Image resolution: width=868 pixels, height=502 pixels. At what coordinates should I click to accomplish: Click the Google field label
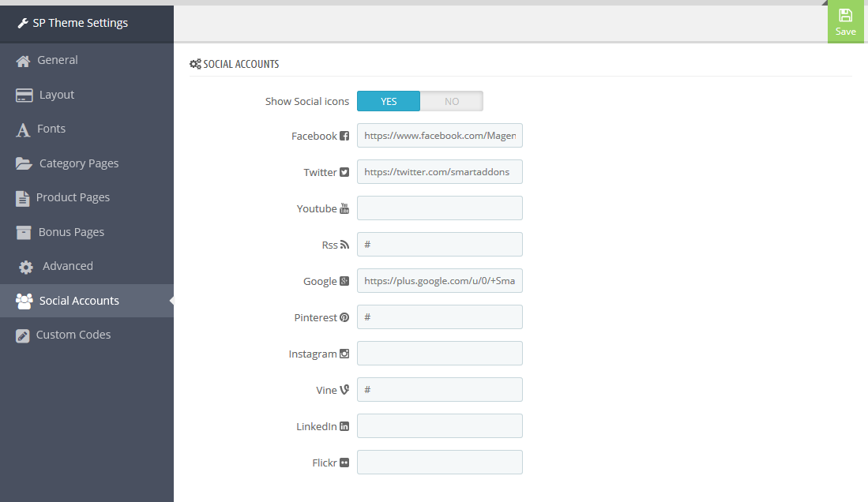pyautogui.click(x=320, y=282)
